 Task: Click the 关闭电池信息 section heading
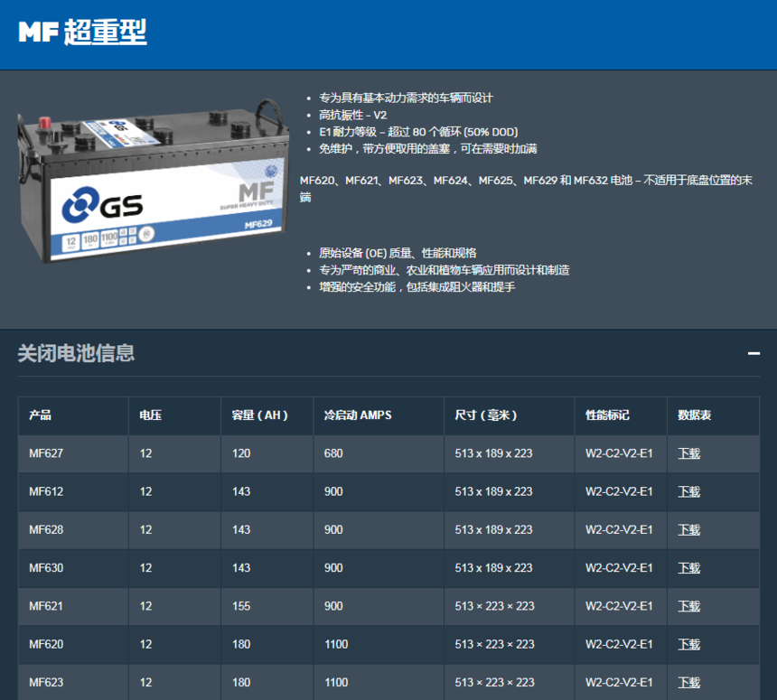(76, 353)
